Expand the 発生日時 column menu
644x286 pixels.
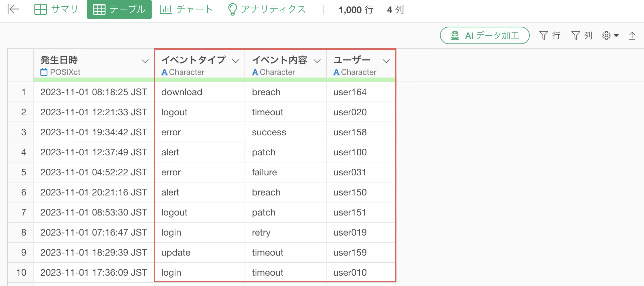[145, 61]
